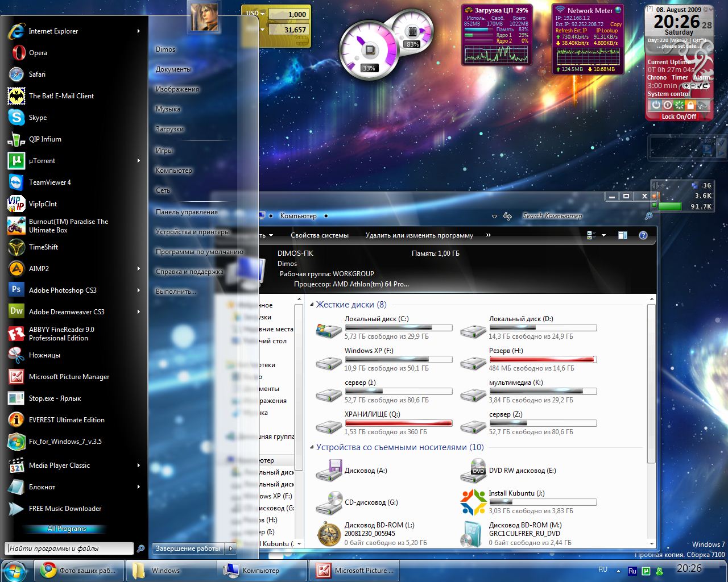Viewport: 728px width, 582px height.
Task: Start Burnout Paradise The Ultimate Box
Action: pos(74,226)
